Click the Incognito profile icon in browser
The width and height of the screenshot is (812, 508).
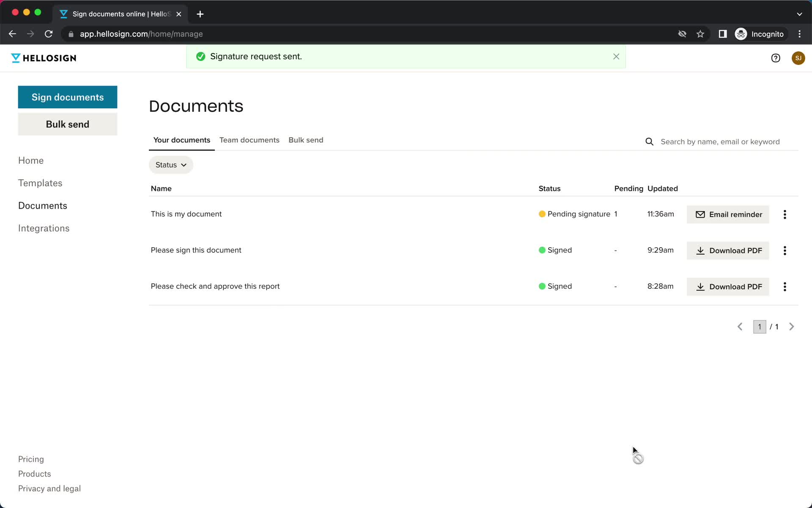click(x=742, y=34)
